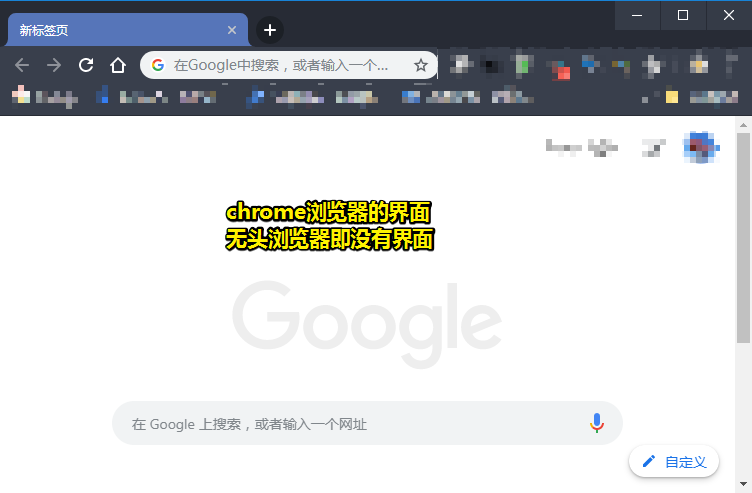
Task: Click the vertical scrollbar thumb
Action: (743, 238)
